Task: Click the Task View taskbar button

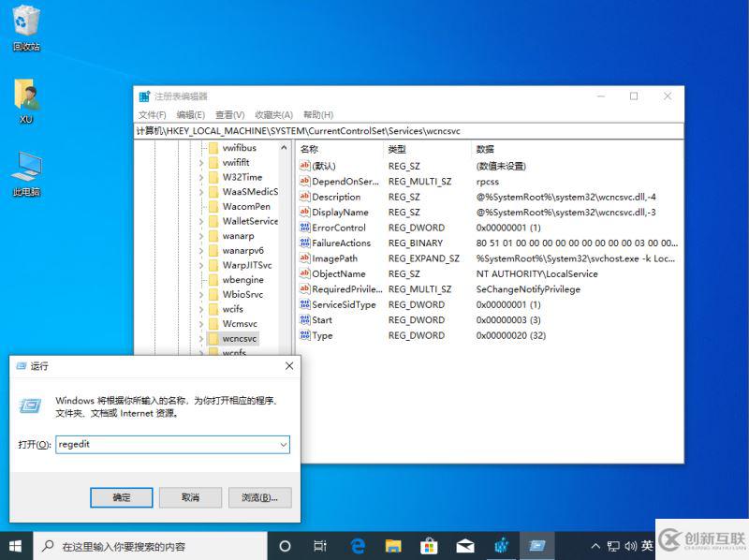Action: [320, 545]
